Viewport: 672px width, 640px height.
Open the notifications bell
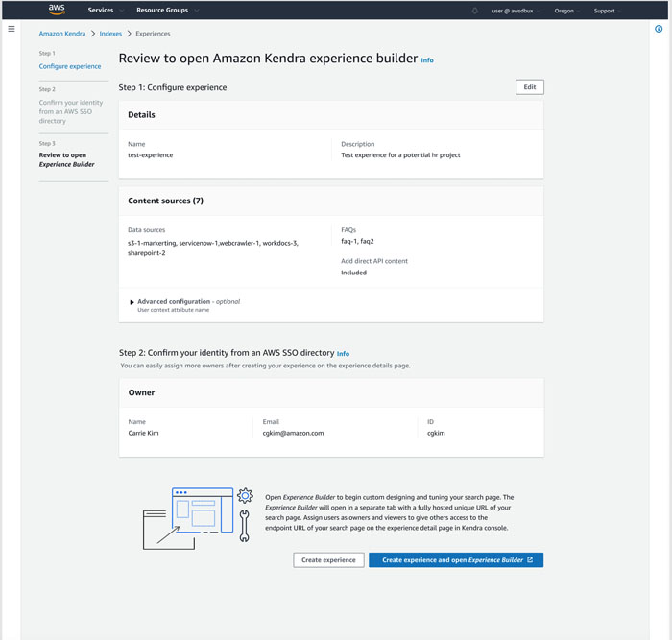click(x=475, y=11)
